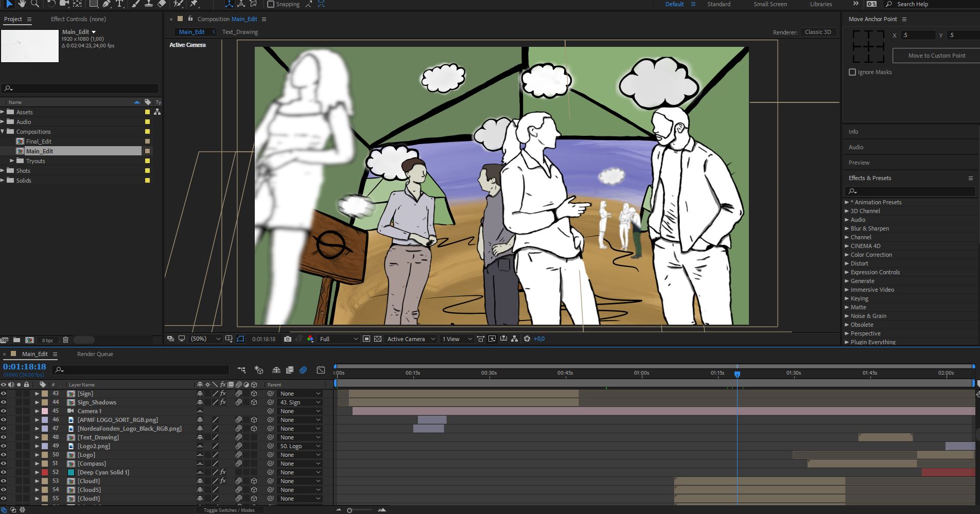Image resolution: width=980 pixels, height=514 pixels.
Task: Select the Pen tool in the toolbar
Action: coord(106,4)
